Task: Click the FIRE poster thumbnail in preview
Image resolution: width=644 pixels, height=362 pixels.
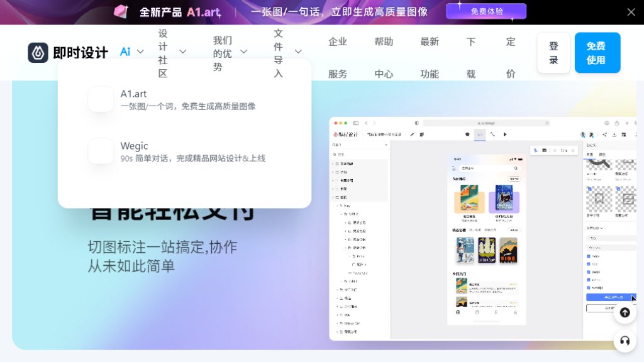Action: (508, 250)
